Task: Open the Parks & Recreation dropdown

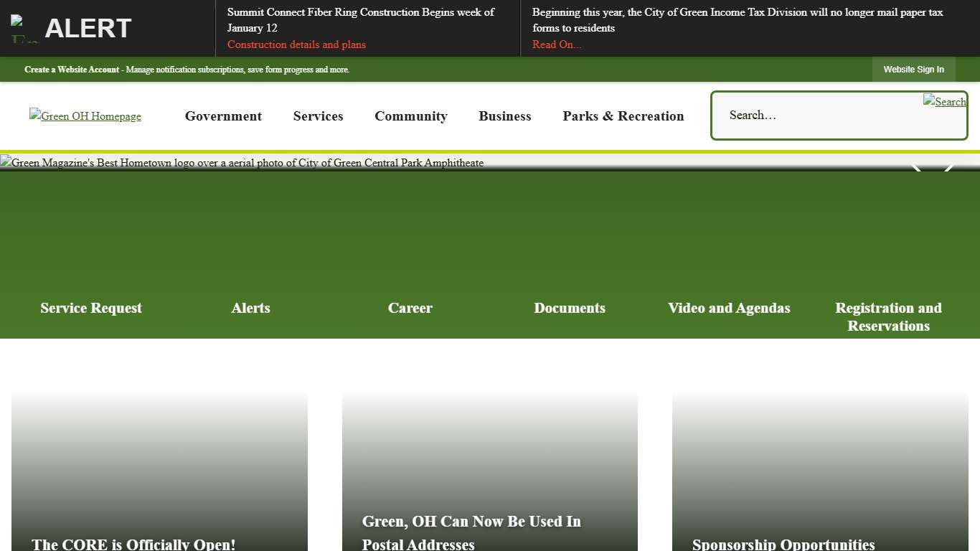Action: [623, 116]
